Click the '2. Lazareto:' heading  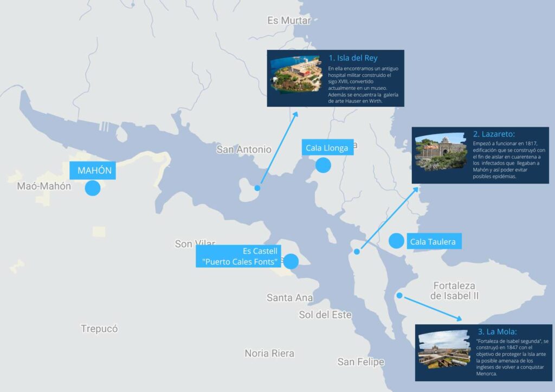click(494, 134)
